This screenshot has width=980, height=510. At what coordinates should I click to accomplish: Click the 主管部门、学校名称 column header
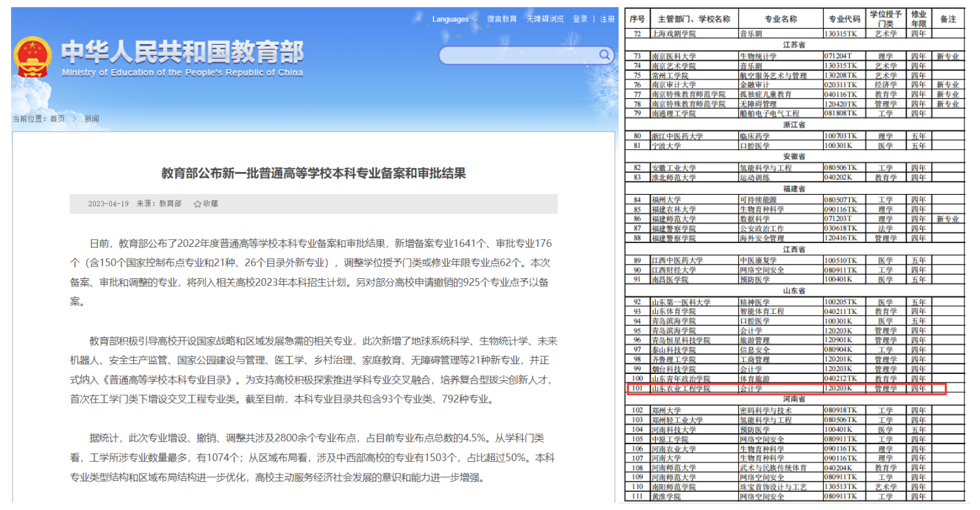click(x=693, y=20)
